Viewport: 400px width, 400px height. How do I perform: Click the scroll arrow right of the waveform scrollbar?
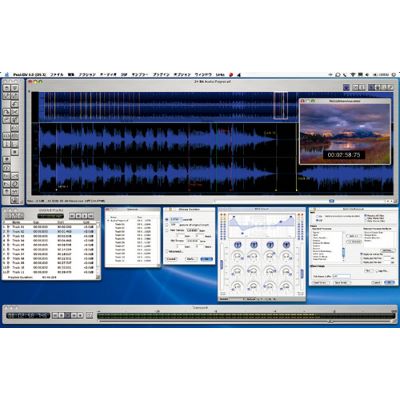tap(391, 201)
